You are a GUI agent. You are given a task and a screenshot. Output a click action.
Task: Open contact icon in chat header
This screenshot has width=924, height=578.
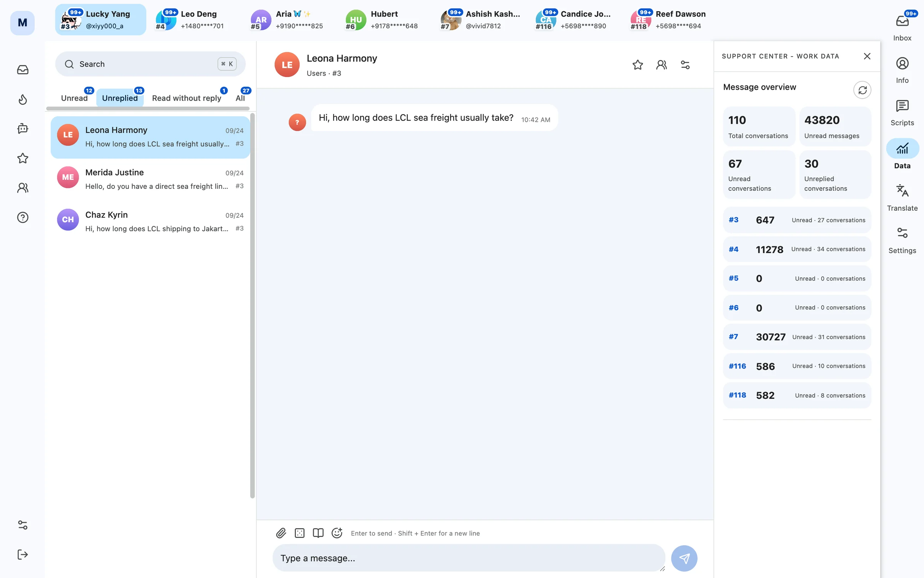(661, 65)
